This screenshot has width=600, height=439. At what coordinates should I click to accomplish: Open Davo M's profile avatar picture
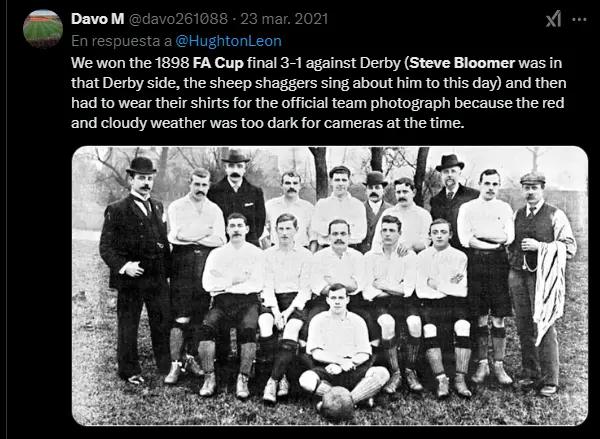42,29
